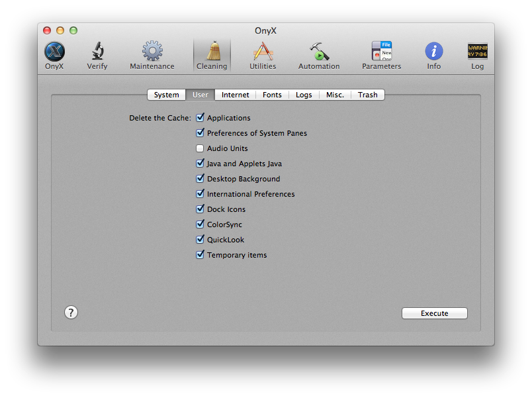This screenshot has width=532, height=398.
Task: Open the Maintenance gear icon
Action: point(152,52)
